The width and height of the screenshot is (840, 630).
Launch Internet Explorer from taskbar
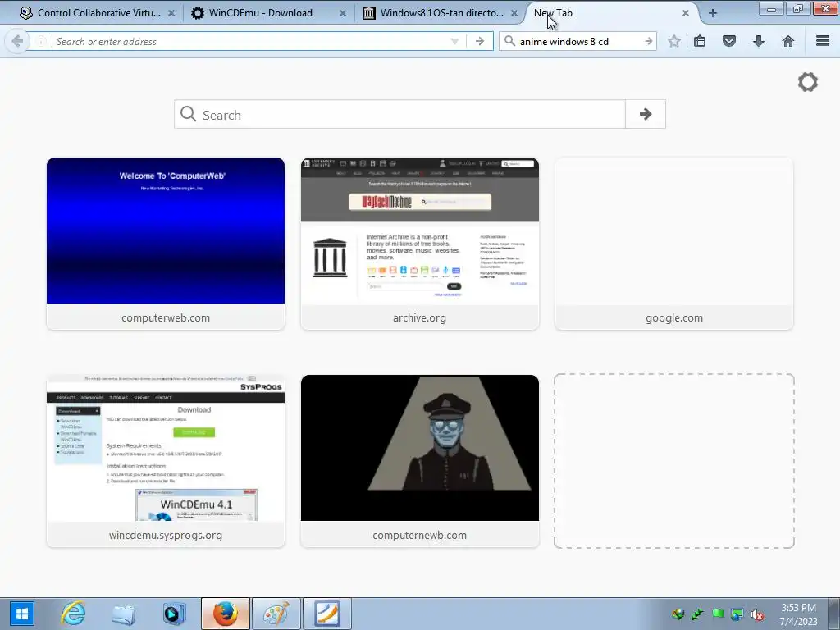point(72,614)
